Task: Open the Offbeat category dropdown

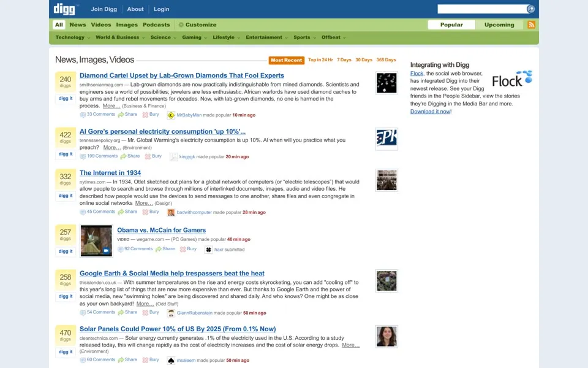Action: pyautogui.click(x=333, y=37)
